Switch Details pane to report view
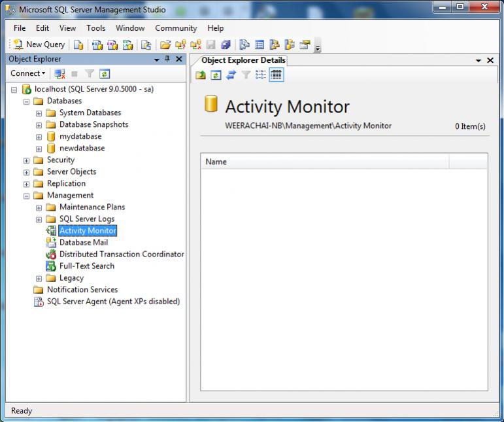The width and height of the screenshot is (504, 422). tap(277, 75)
